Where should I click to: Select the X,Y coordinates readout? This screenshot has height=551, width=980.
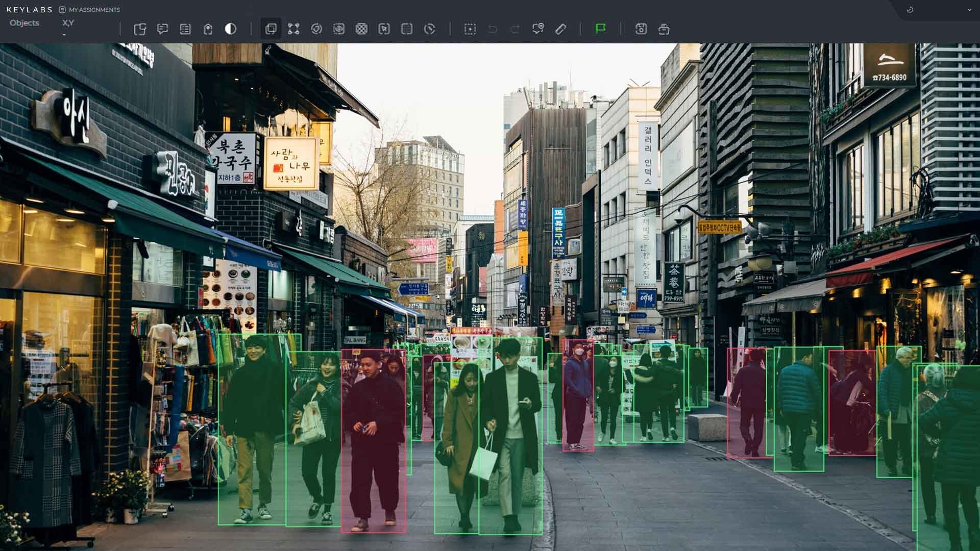point(68,23)
